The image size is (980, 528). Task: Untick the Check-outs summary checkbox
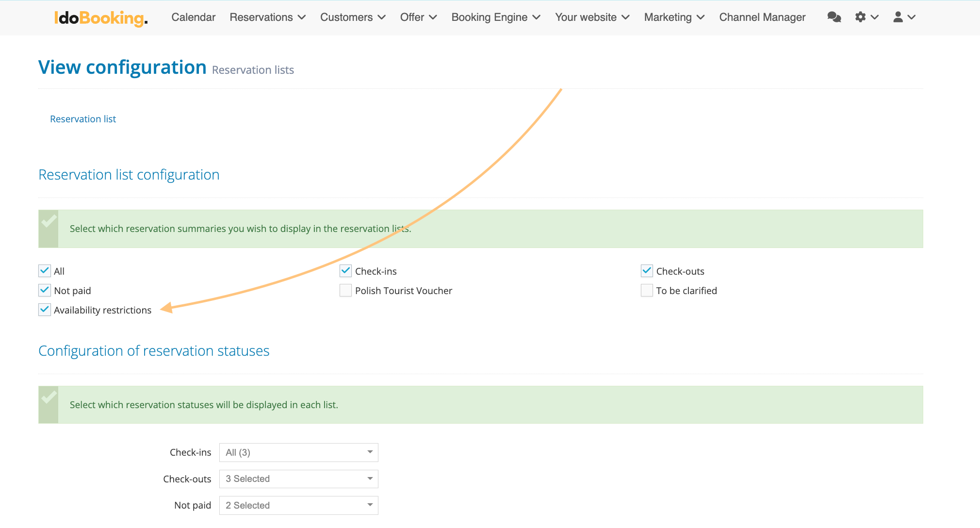click(647, 271)
